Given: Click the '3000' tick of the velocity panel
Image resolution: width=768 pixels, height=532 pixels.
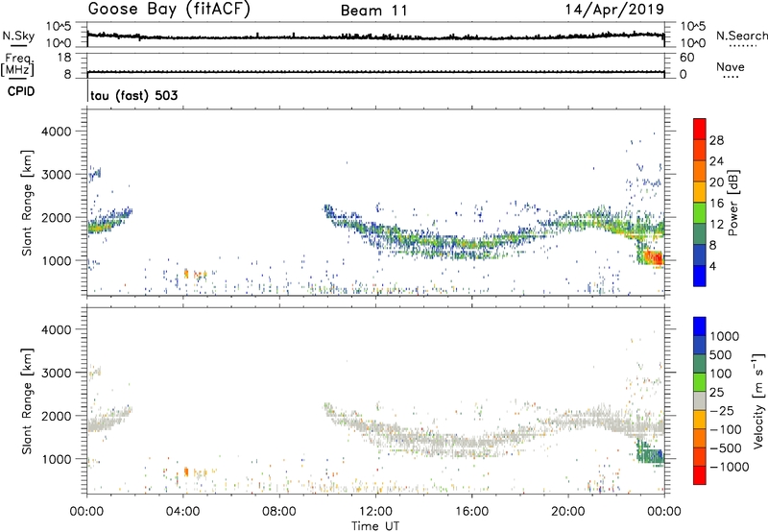Looking at the screenshot, I should 57,373.
